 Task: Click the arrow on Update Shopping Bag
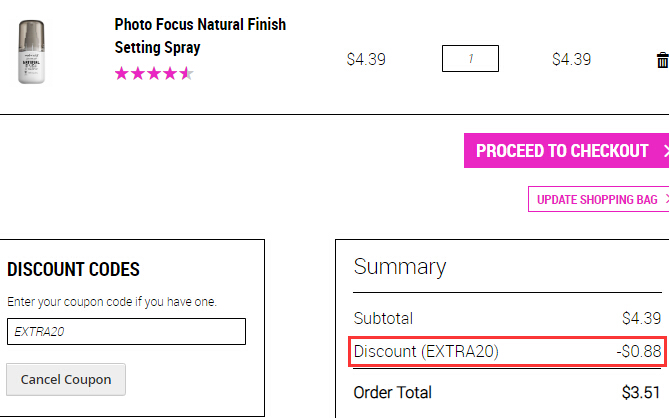(667, 199)
